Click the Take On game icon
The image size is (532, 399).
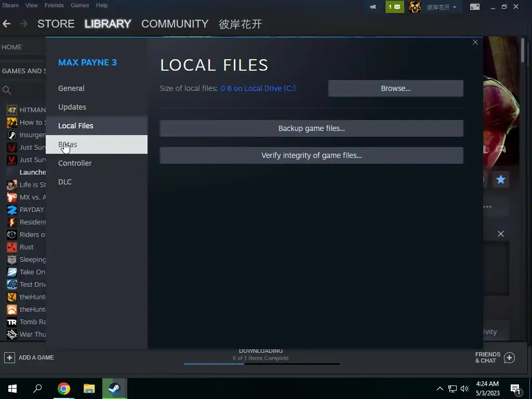(x=12, y=272)
